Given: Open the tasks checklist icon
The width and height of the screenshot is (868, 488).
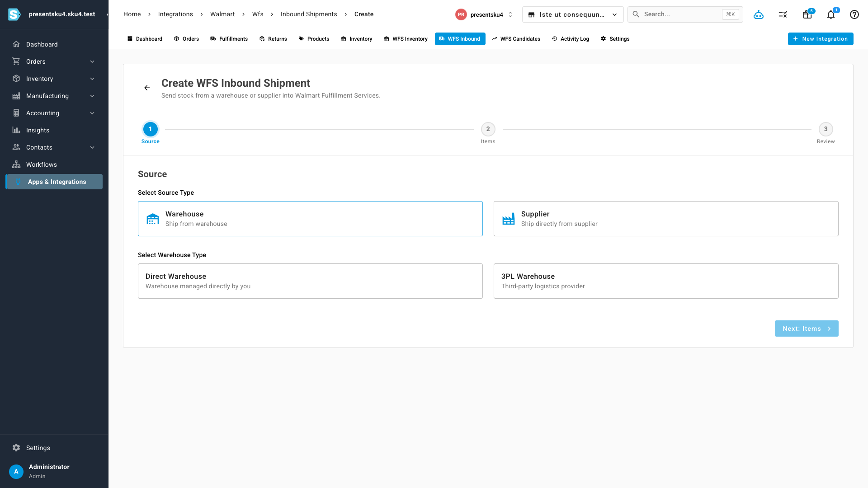Looking at the screenshot, I should 783,14.
